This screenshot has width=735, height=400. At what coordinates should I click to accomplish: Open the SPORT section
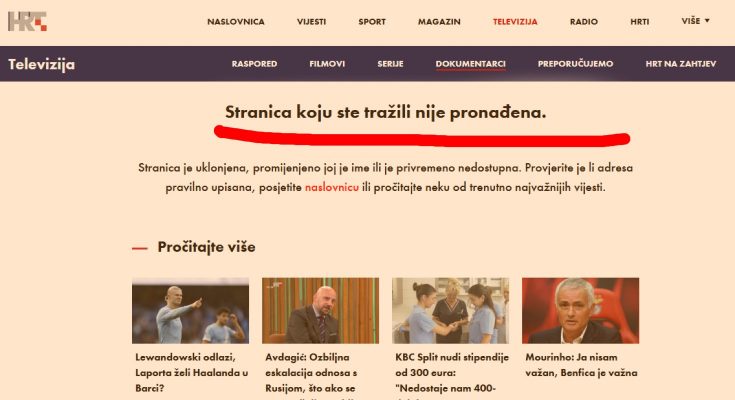372,22
